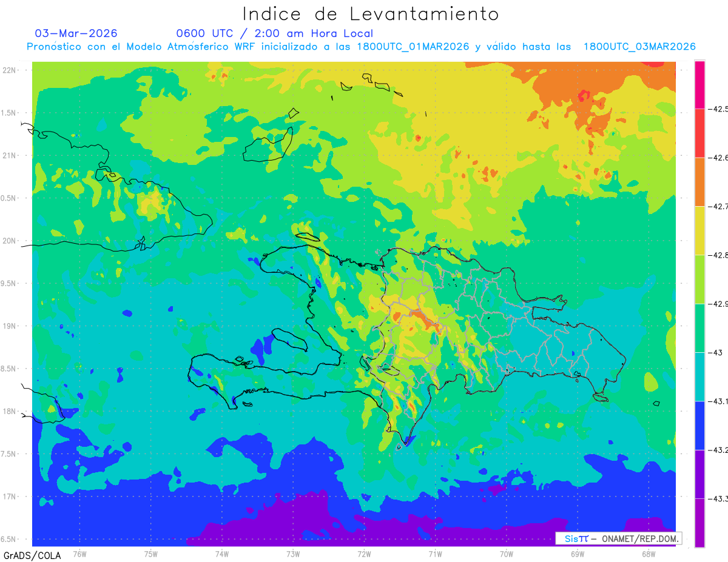Select the legend value "-43"
The width and height of the screenshot is (728, 562).
[715, 352]
